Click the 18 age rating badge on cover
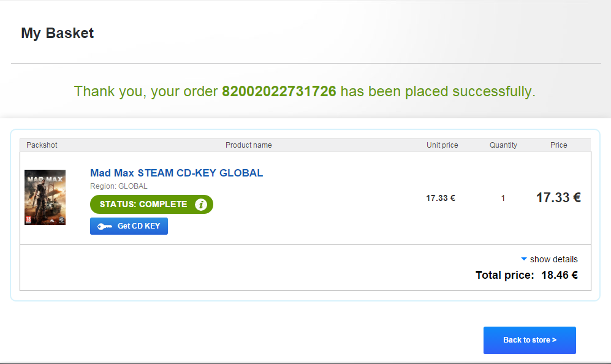611x364 pixels. [x=28, y=219]
